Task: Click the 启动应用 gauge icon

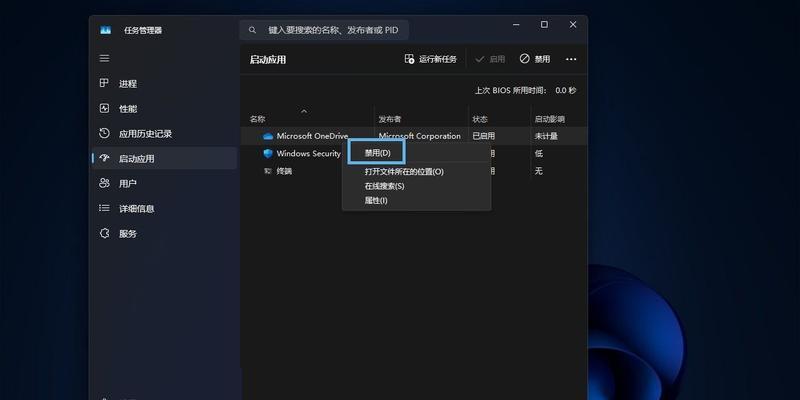Action: (104, 158)
